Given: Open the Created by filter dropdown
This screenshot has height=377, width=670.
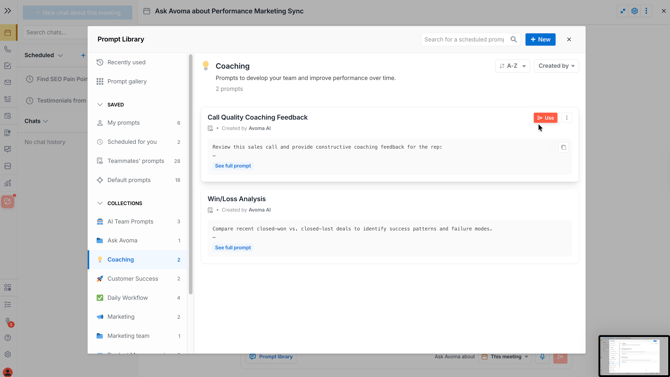Looking at the screenshot, I should point(556,66).
